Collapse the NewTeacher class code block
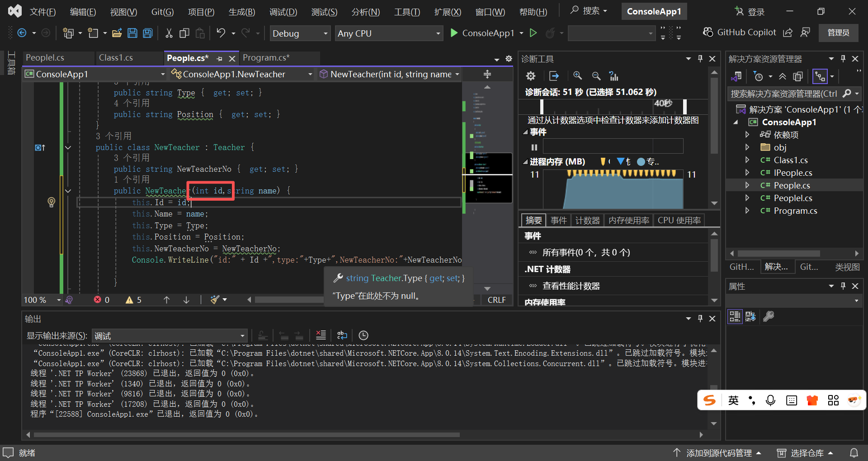Screen dimensions: 868x461 coord(68,147)
